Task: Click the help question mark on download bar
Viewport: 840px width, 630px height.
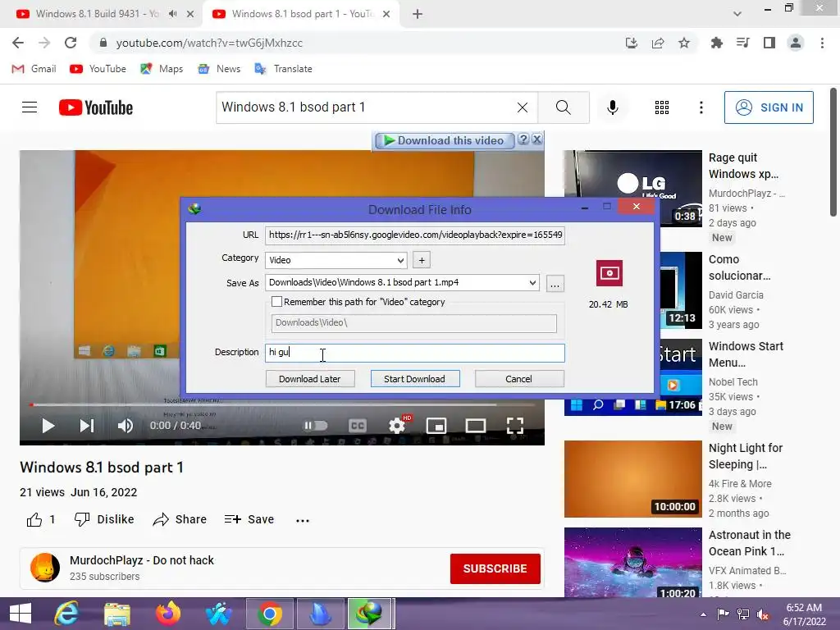Action: (x=523, y=139)
